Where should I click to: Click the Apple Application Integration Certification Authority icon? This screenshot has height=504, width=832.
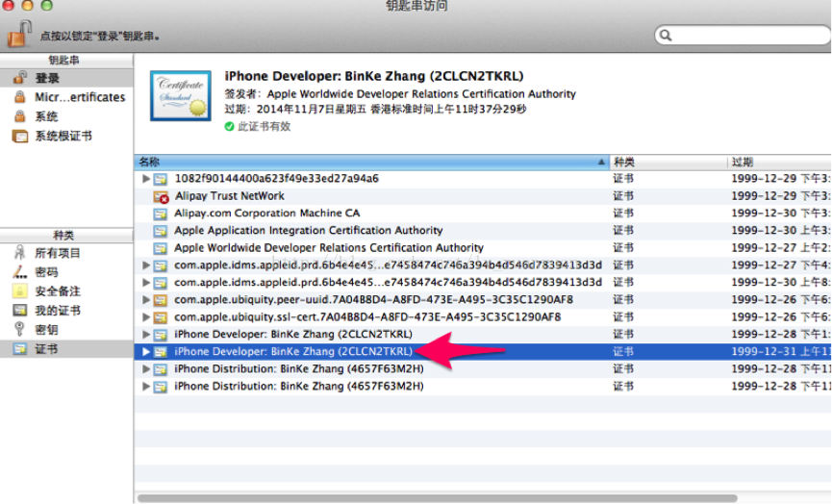161,231
